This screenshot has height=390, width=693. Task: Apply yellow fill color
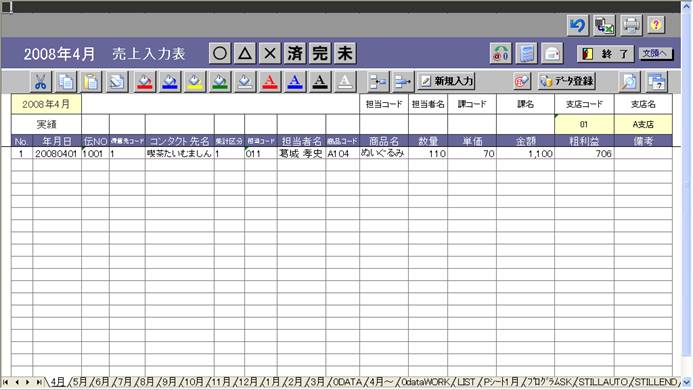coord(195,82)
